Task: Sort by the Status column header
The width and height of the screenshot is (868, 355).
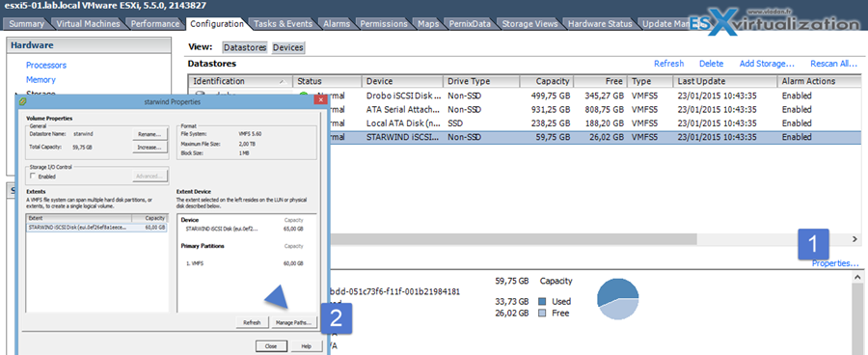Action: tap(327, 81)
